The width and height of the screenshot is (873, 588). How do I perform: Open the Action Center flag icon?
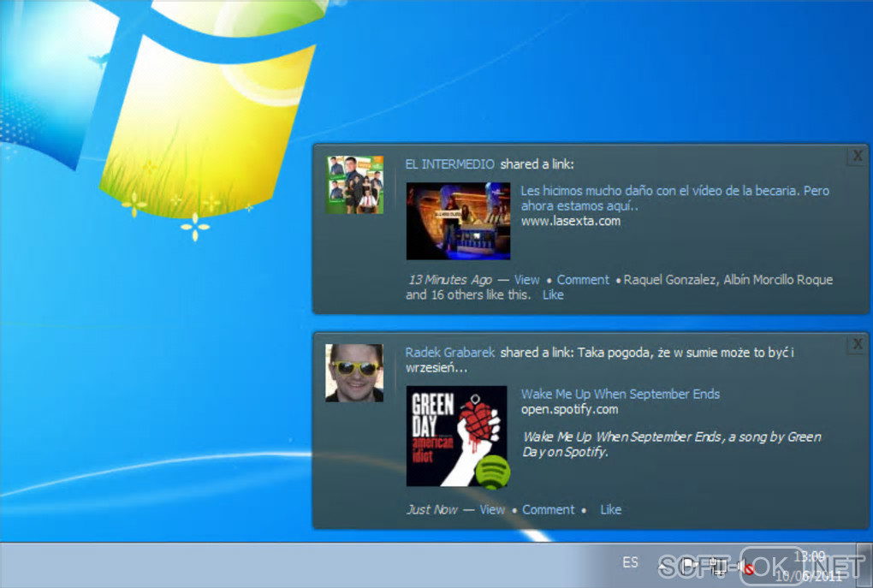[x=689, y=566]
